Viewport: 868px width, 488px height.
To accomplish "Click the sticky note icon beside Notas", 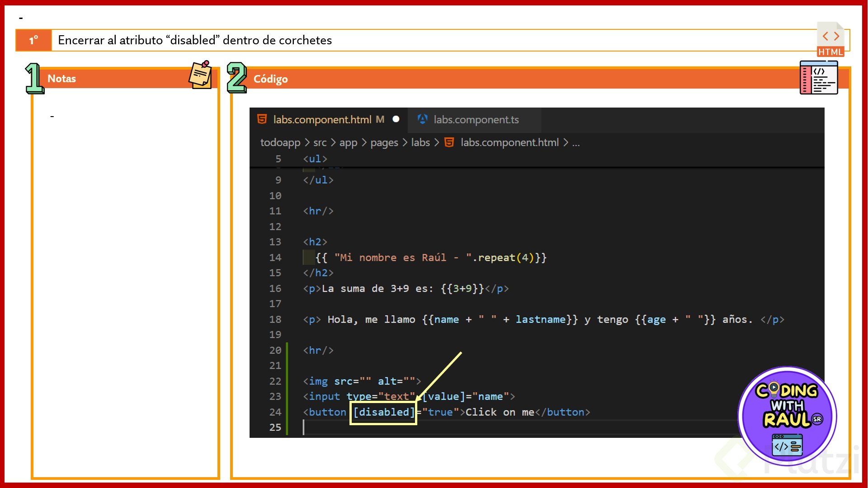I will (200, 75).
